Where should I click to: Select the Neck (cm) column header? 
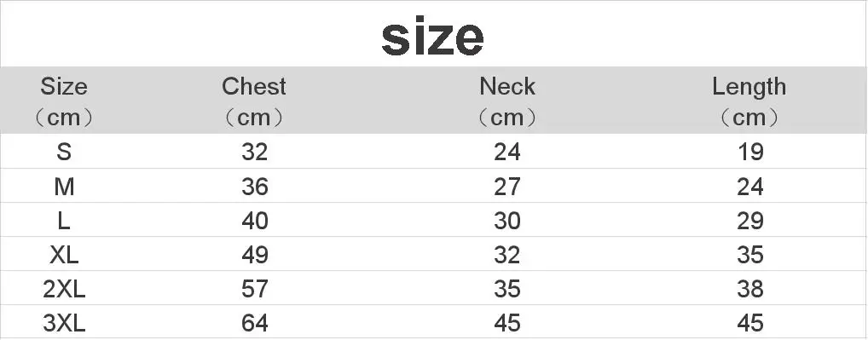click(x=507, y=101)
